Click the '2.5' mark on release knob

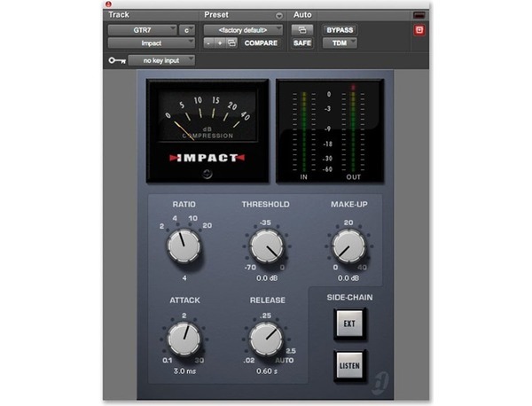[x=291, y=351]
